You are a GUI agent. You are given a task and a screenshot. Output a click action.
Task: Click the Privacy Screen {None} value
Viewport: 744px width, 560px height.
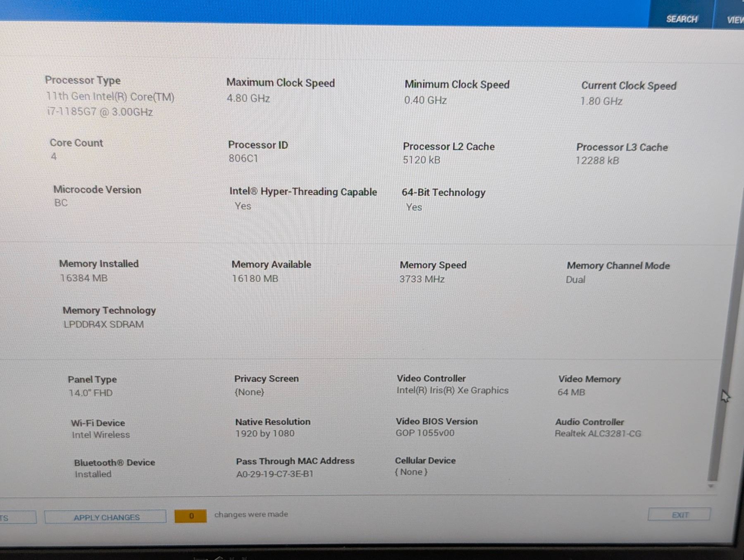pos(249,392)
